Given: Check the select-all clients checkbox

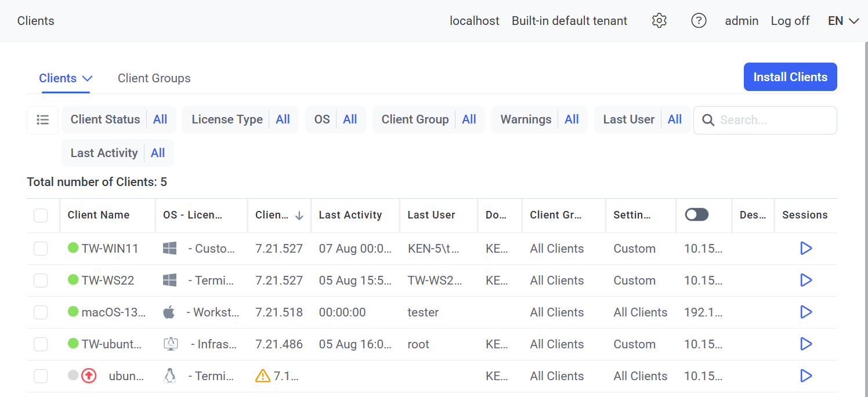Looking at the screenshot, I should pos(41,216).
